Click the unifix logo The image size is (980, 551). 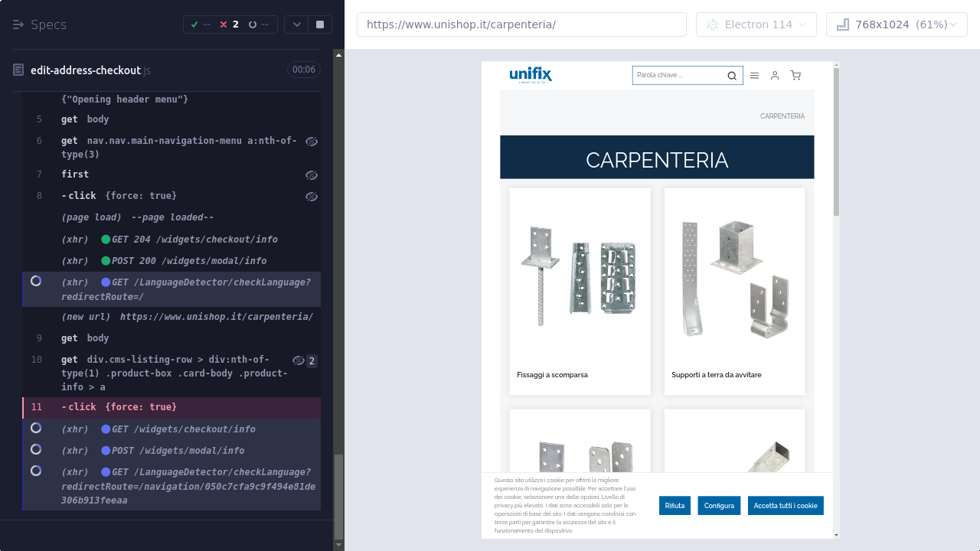tap(531, 75)
